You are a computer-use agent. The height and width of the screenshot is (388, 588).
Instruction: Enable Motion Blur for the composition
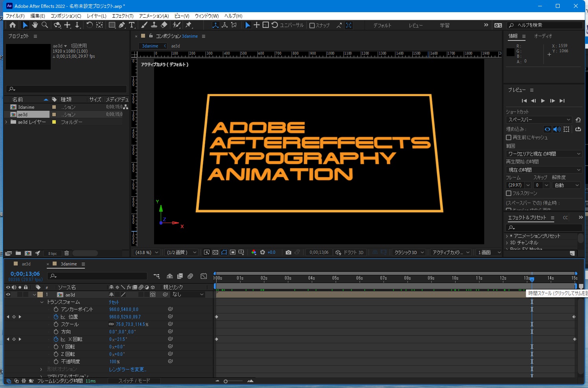coord(190,276)
